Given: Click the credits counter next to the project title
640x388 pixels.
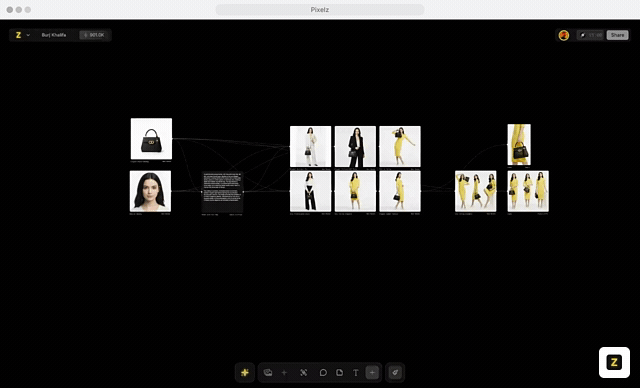Looking at the screenshot, I should pyautogui.click(x=94, y=35).
